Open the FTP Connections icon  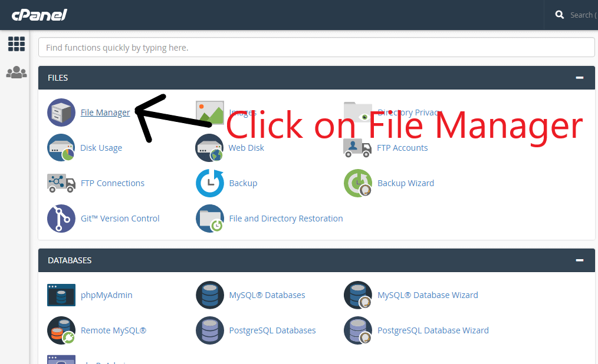tap(61, 183)
